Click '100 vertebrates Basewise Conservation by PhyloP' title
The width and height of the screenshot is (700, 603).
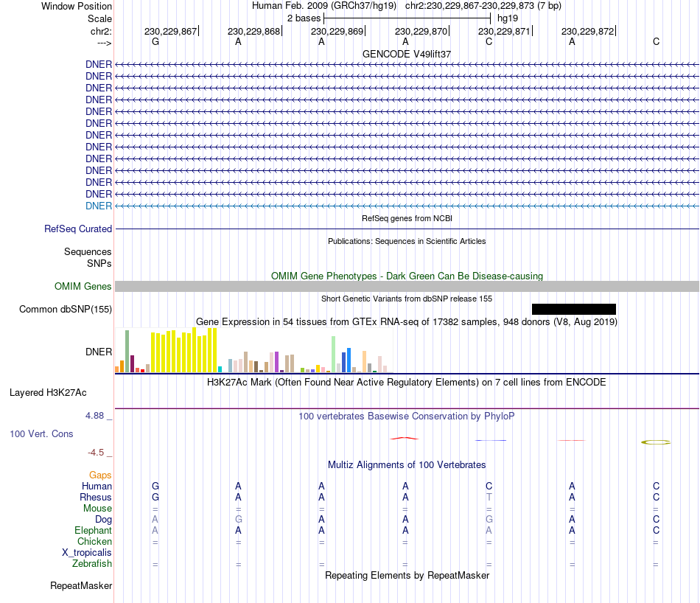(x=407, y=416)
